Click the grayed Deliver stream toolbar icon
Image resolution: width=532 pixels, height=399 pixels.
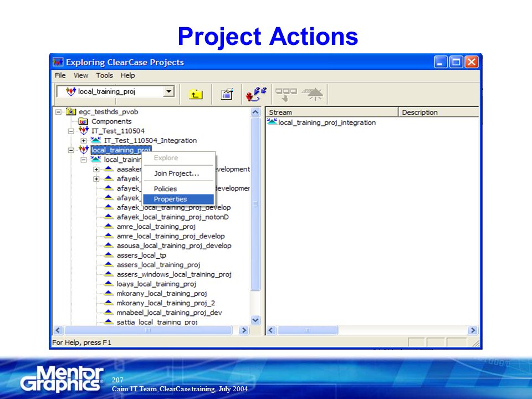pyautogui.click(x=286, y=95)
